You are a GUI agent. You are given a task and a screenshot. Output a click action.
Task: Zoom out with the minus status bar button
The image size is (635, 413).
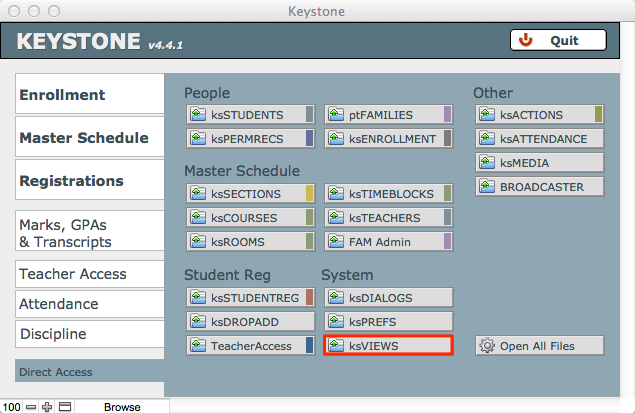(31, 407)
